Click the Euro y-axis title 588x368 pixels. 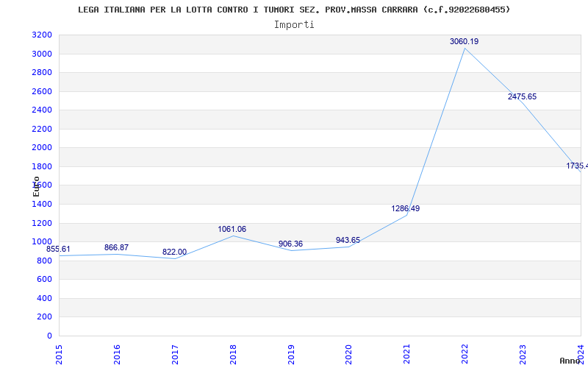point(36,186)
